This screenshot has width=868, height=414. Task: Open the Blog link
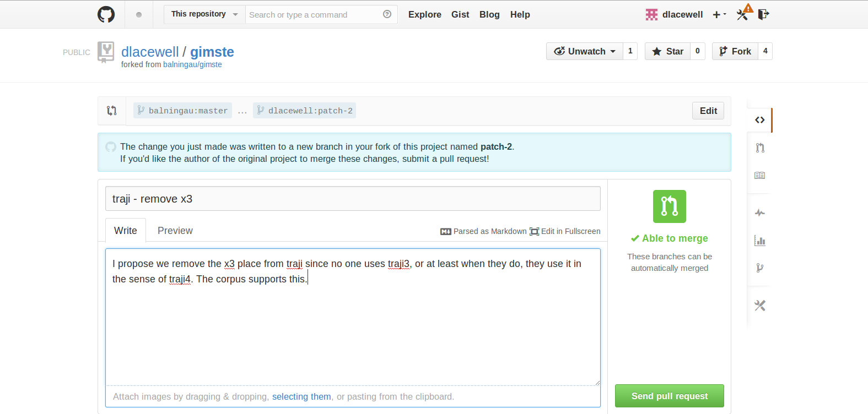point(489,15)
